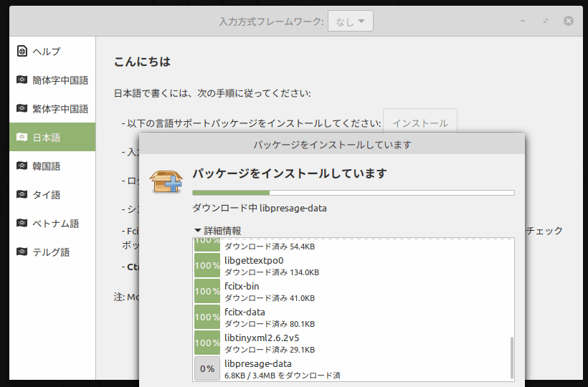Click the flag icon beside ベトナム語

[22, 223]
